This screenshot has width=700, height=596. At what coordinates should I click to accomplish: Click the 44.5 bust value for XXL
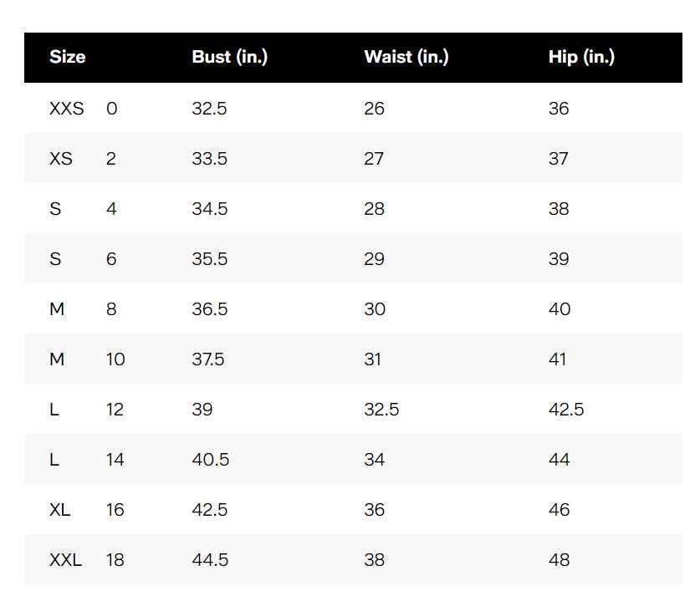[210, 560]
